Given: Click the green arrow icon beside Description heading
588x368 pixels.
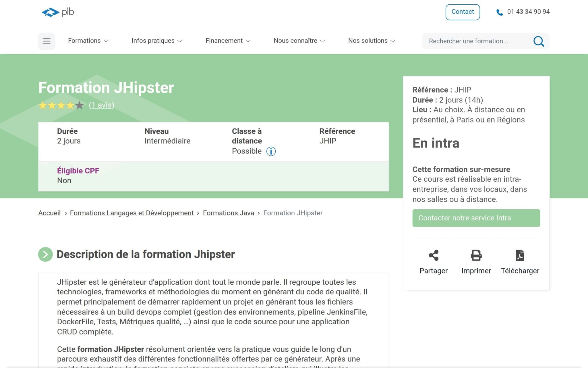Looking at the screenshot, I should pos(45,254).
